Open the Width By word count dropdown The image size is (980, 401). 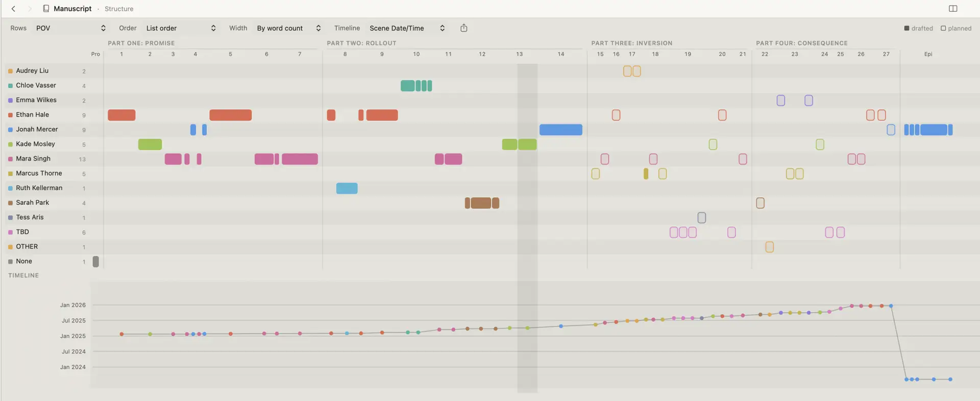click(288, 28)
